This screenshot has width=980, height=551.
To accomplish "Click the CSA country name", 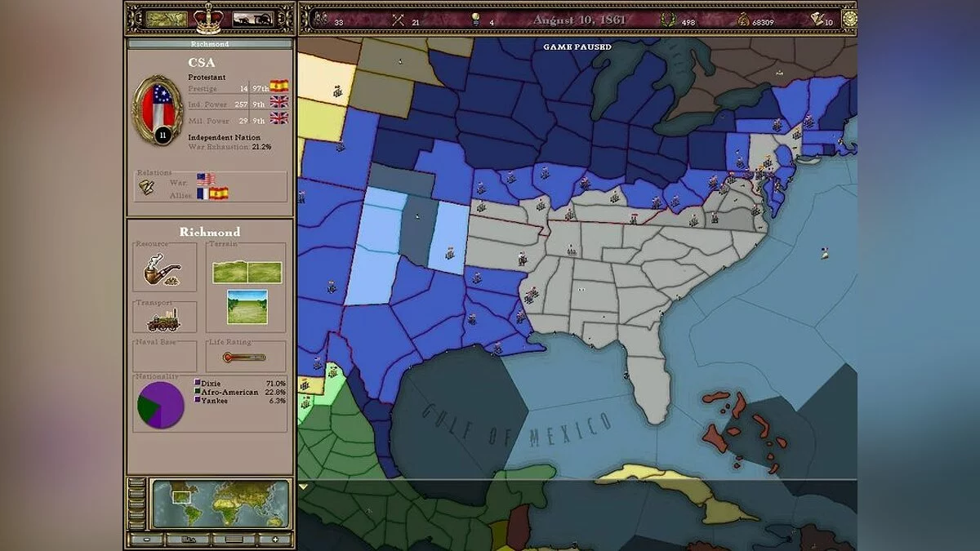I will [202, 62].
